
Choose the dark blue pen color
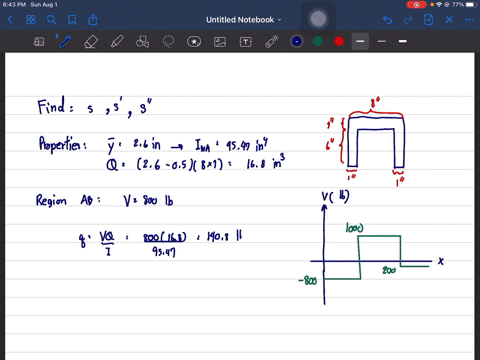point(297,41)
